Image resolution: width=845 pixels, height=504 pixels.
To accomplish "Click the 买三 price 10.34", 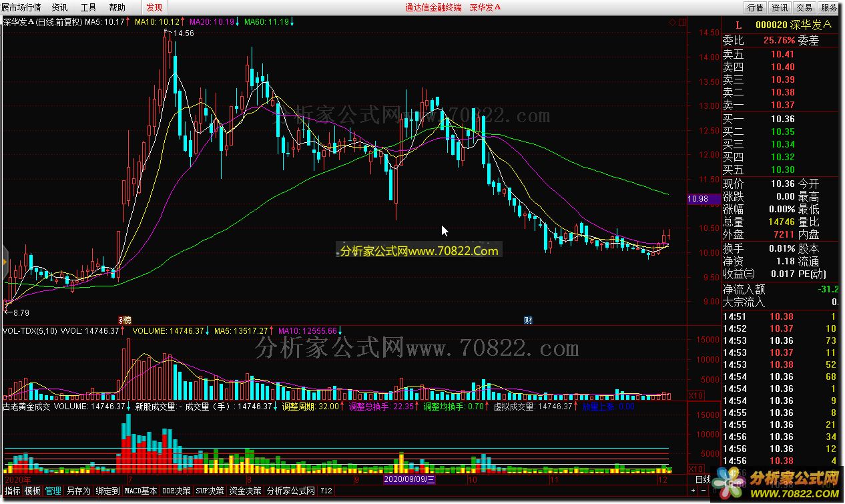I will (783, 145).
